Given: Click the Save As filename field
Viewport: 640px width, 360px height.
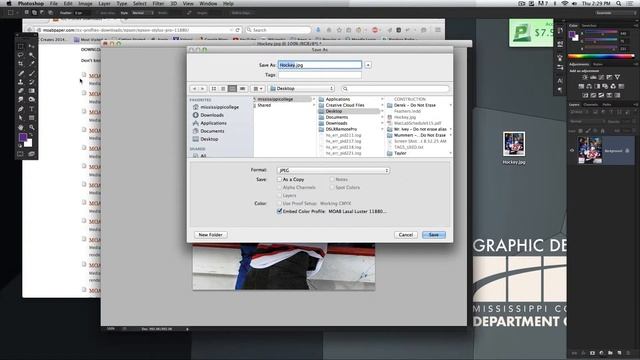Looking at the screenshot, I should point(320,65).
